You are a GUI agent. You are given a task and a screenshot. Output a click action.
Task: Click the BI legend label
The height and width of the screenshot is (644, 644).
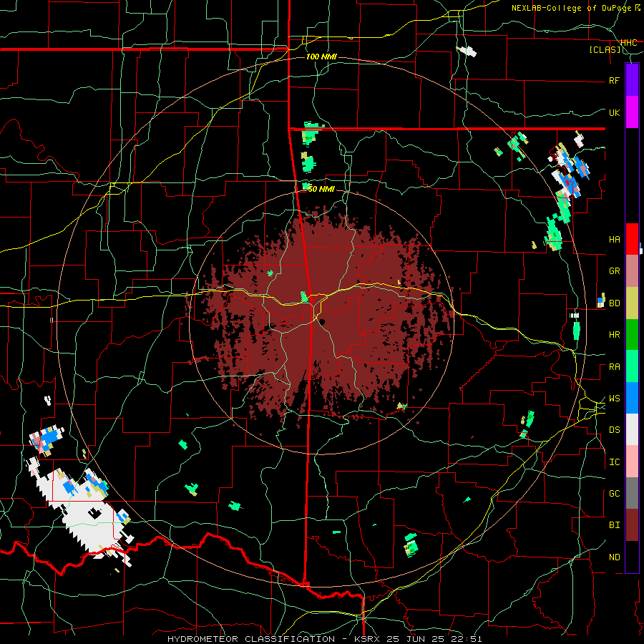(x=614, y=525)
